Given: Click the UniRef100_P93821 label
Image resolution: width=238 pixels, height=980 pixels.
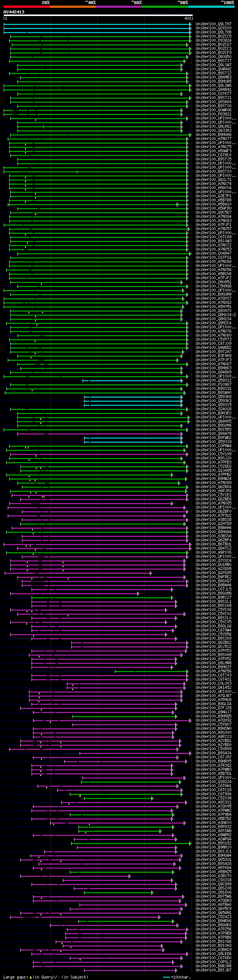Looking at the screenshot, I should [213, 114].
